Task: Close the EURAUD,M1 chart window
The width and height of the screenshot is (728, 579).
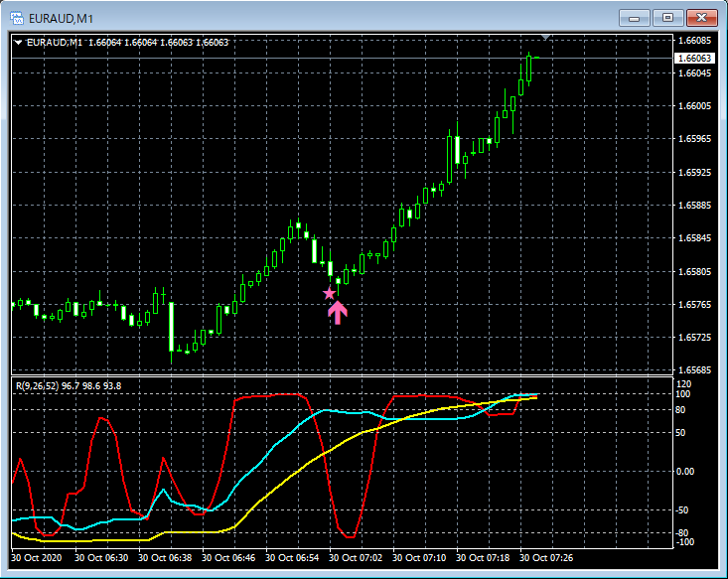Action: pyautogui.click(x=701, y=18)
